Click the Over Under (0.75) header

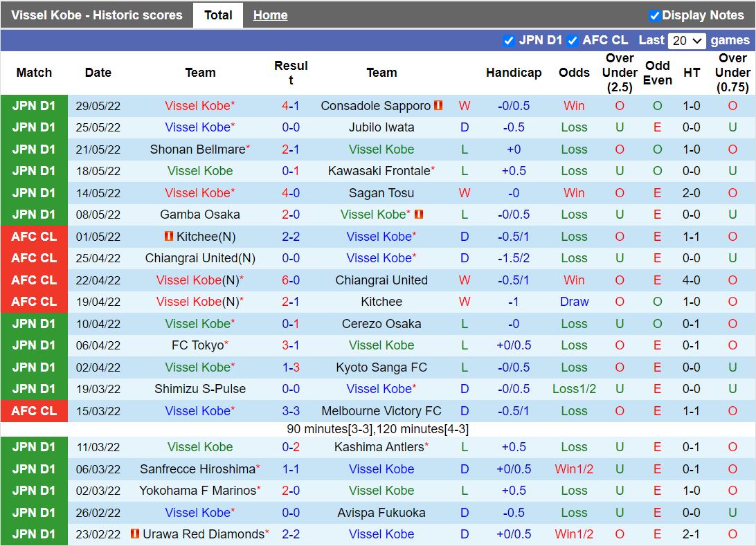click(x=732, y=72)
